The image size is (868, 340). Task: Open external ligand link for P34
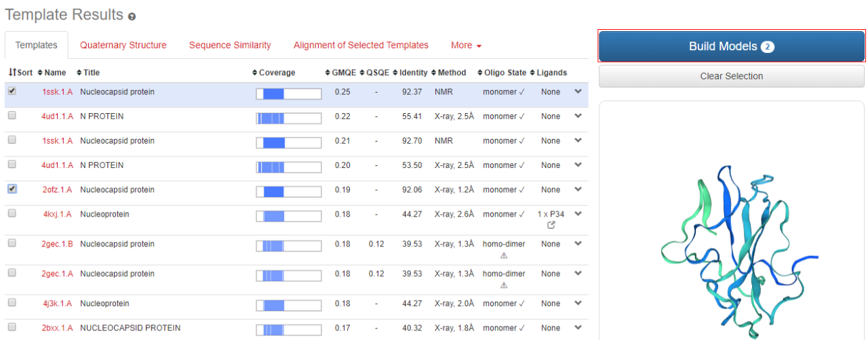(551, 226)
